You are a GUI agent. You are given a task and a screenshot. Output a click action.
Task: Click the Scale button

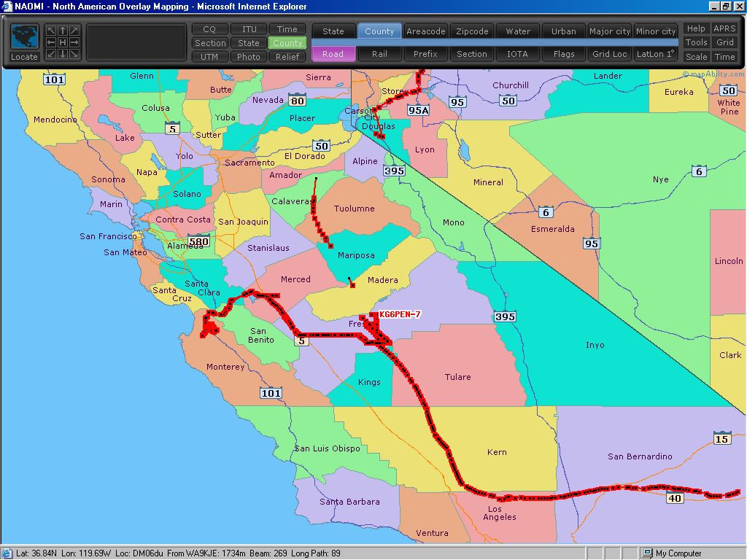[696, 57]
